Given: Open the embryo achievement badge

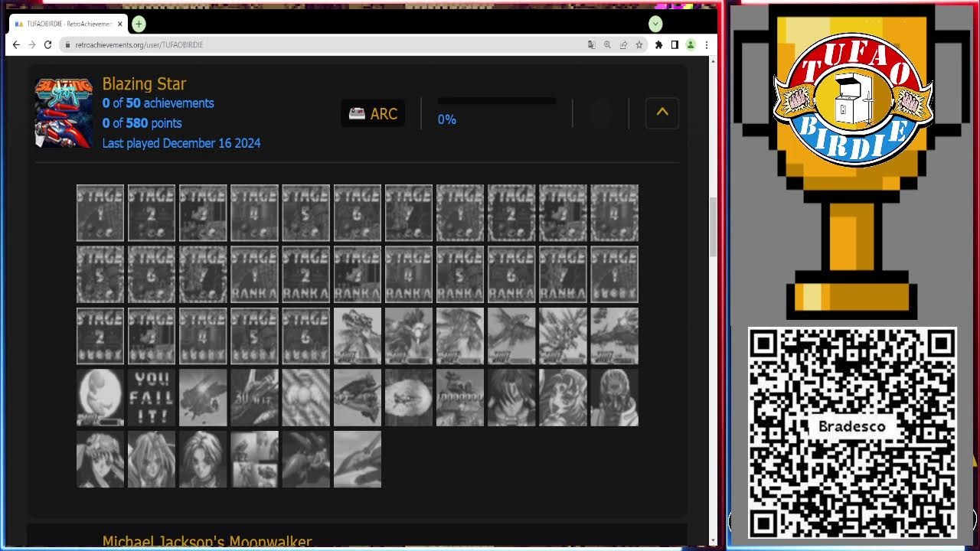Looking at the screenshot, I should (100, 397).
